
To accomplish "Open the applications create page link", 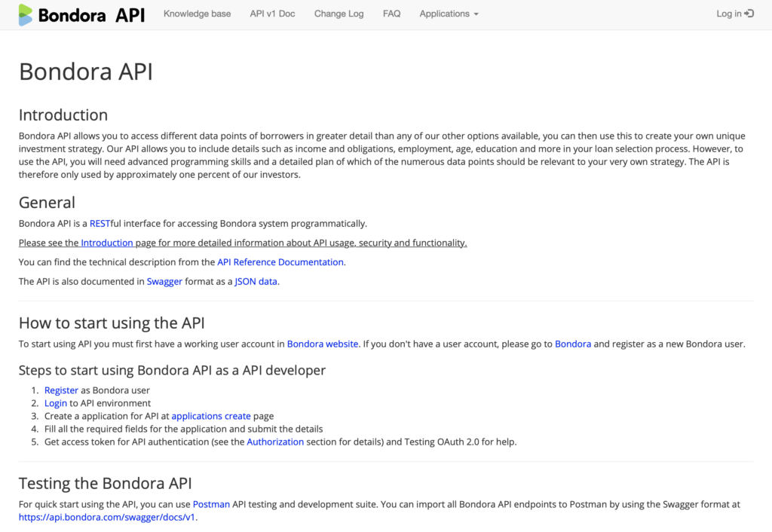I will tap(211, 416).
